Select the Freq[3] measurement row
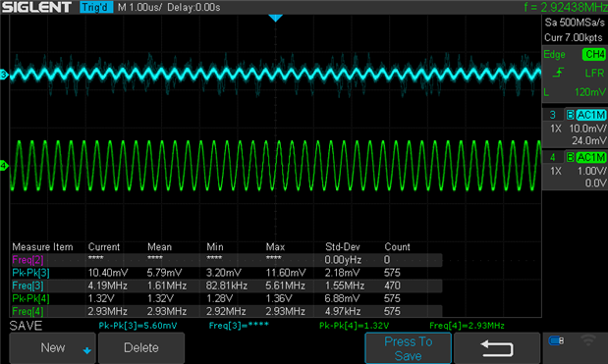This screenshot has width=608, height=364. pos(227,286)
